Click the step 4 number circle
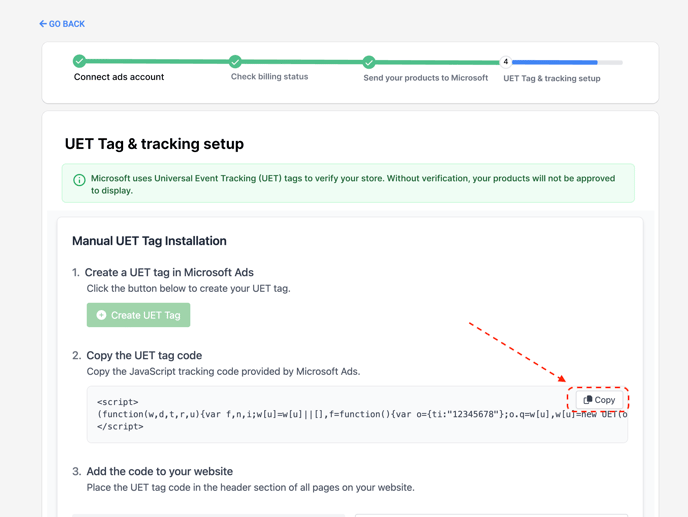Image resolution: width=688 pixels, height=517 pixels. click(x=505, y=62)
